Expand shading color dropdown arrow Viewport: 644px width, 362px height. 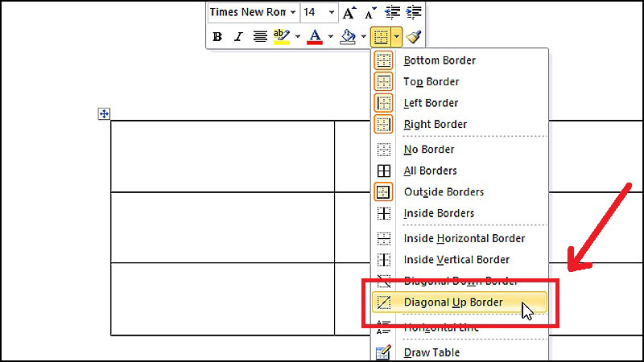point(364,37)
